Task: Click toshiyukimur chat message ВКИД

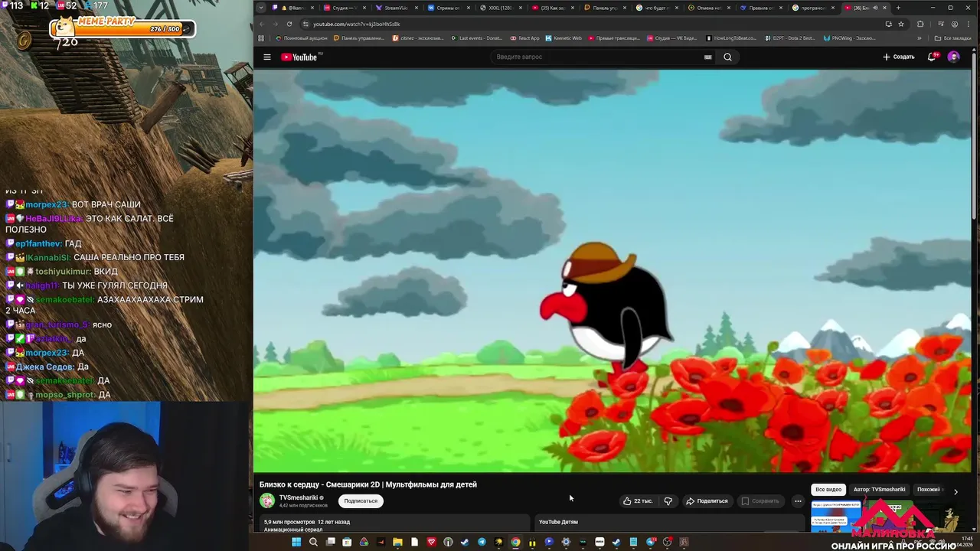Action: coord(106,272)
